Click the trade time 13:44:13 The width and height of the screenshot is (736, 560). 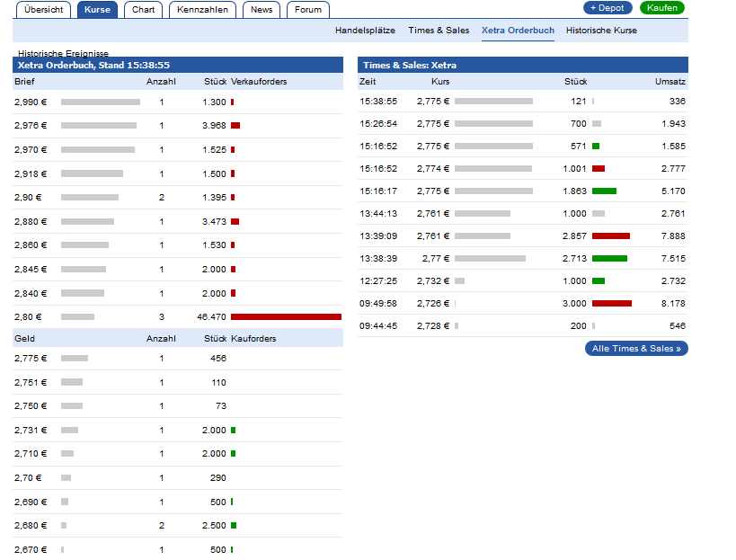(x=378, y=214)
